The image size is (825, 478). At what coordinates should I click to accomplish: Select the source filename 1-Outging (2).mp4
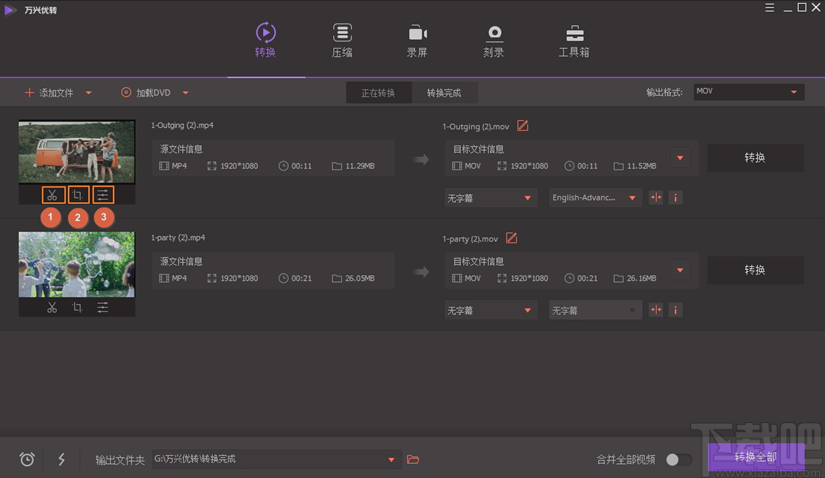[x=182, y=125]
